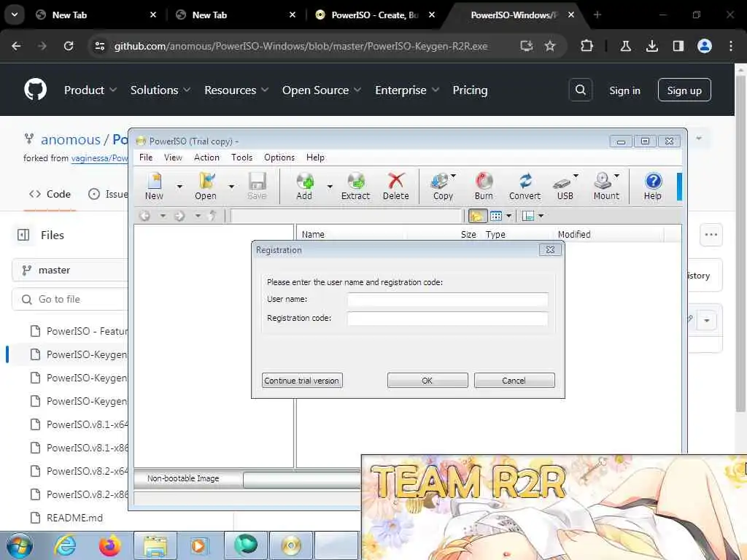
Task: Expand the Open Source menu on GitHub
Action: pos(322,90)
